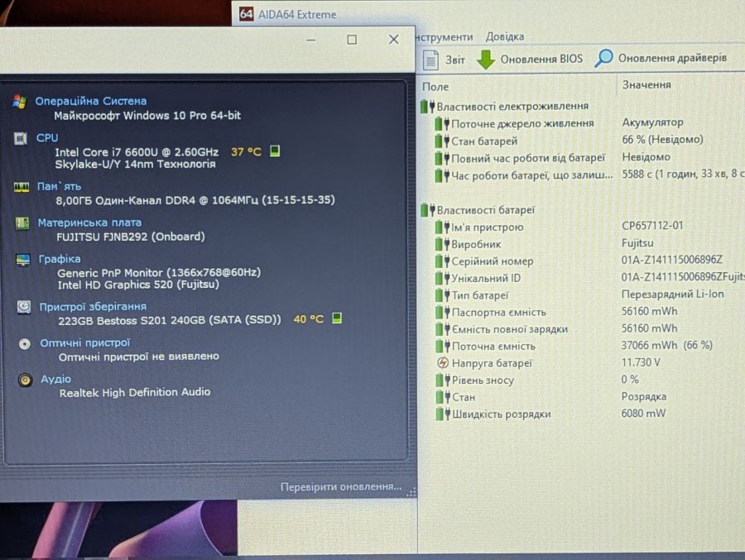Viewport: 745px width, 560px height.
Task: Click the CPU chip icon
Action: (21, 138)
